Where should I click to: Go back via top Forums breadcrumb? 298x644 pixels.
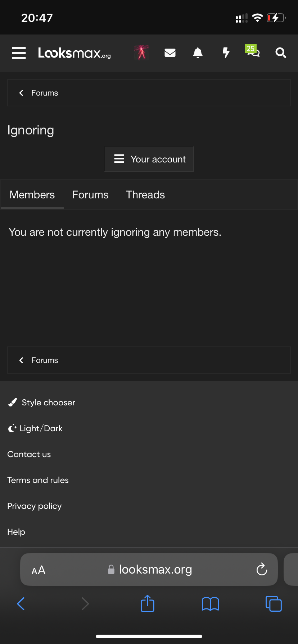click(44, 93)
